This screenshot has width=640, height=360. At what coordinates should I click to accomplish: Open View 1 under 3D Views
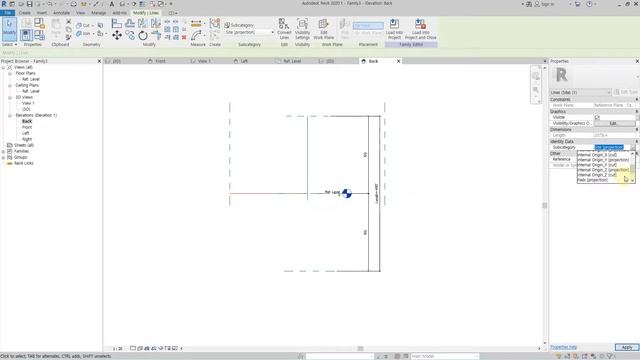[x=28, y=103]
